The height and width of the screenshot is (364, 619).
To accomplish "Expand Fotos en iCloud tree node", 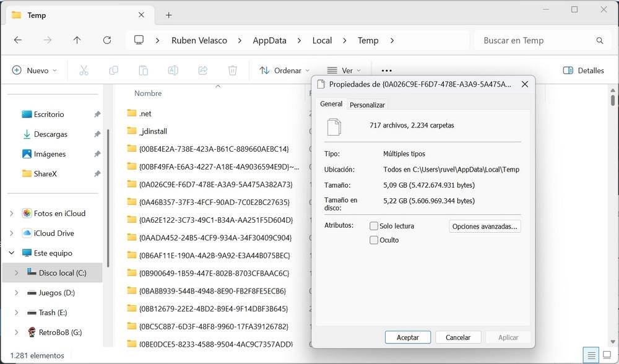I will click(11, 214).
